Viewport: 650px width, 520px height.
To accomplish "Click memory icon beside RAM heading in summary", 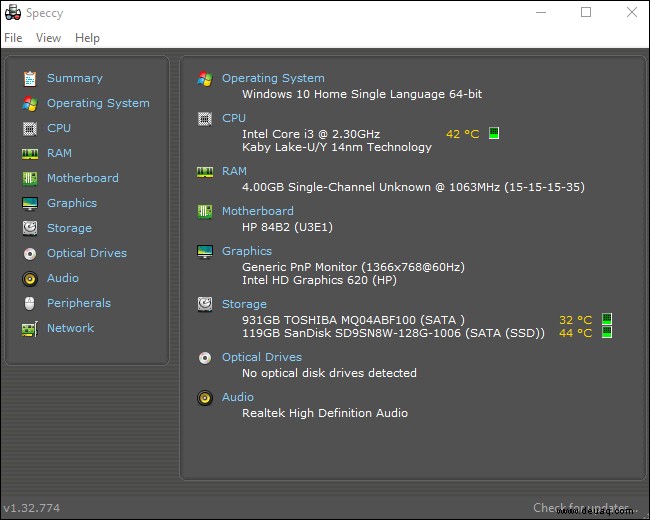I will (x=205, y=171).
